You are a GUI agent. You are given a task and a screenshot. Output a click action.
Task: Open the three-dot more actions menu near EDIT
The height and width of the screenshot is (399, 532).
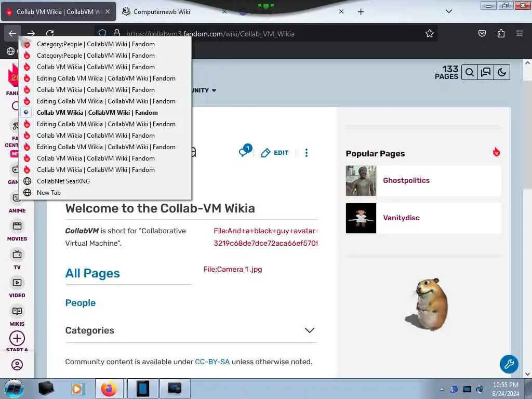(x=307, y=153)
